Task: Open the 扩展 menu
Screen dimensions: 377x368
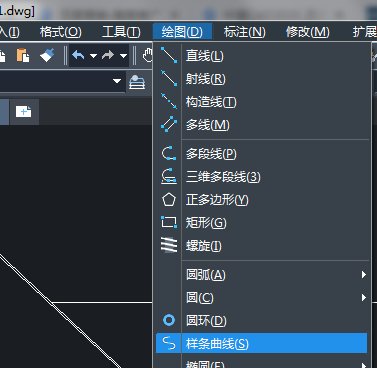Action: [x=365, y=32]
